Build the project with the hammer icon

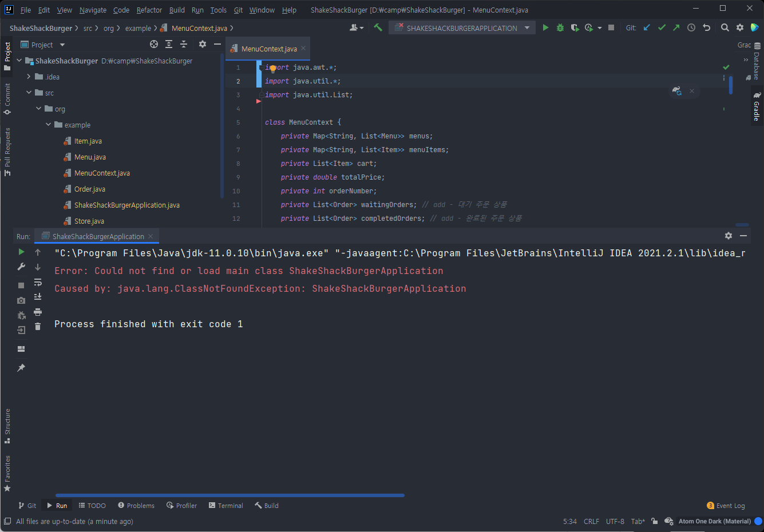pos(378,27)
